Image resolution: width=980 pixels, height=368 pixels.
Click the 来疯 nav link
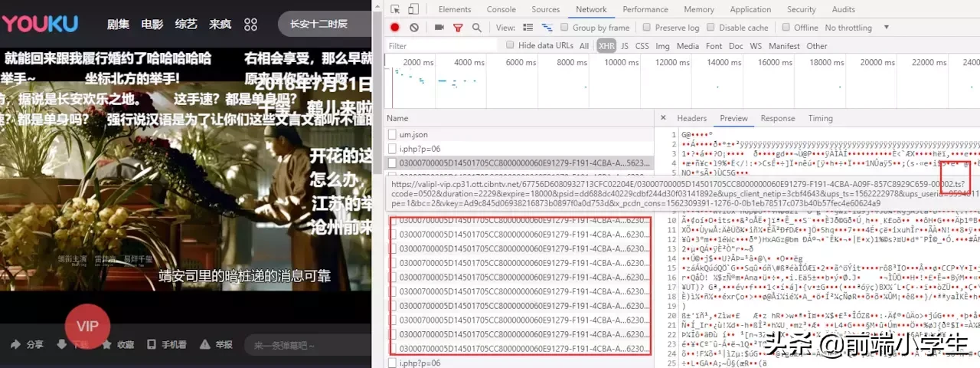pos(220,25)
